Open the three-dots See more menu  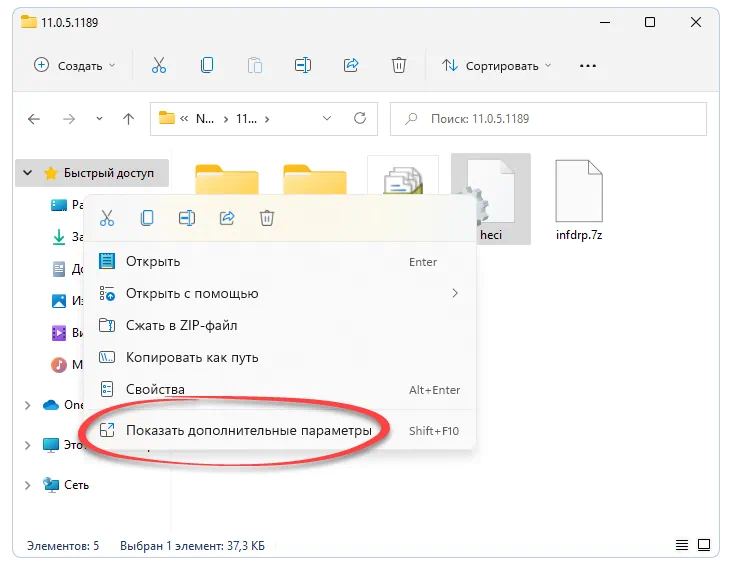click(x=588, y=66)
